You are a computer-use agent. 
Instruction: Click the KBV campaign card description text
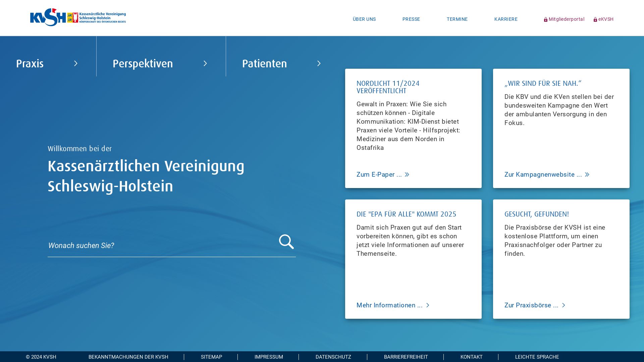(559, 110)
